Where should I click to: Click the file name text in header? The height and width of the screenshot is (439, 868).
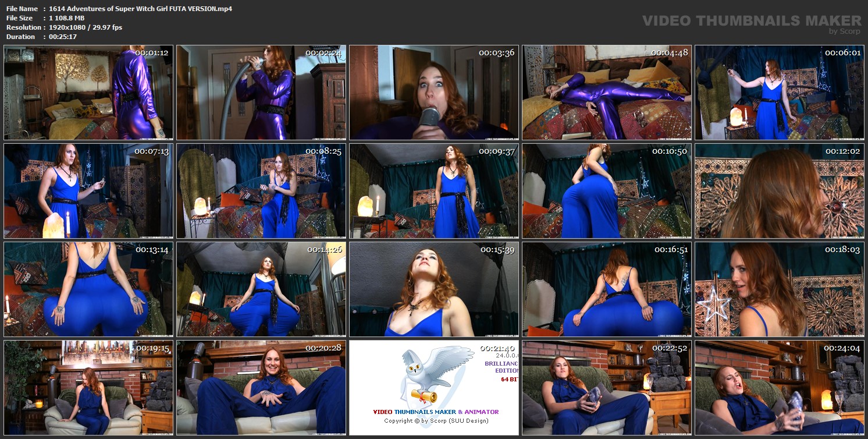(140, 9)
